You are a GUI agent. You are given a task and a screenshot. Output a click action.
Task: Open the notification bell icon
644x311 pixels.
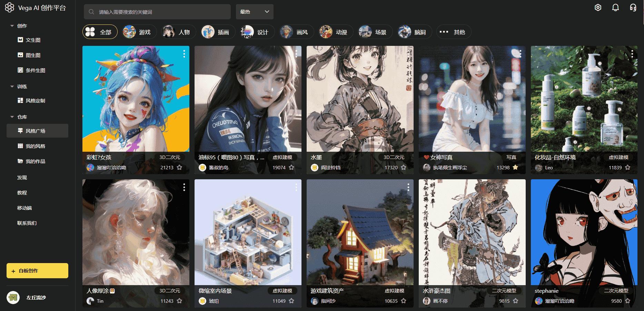coord(615,8)
